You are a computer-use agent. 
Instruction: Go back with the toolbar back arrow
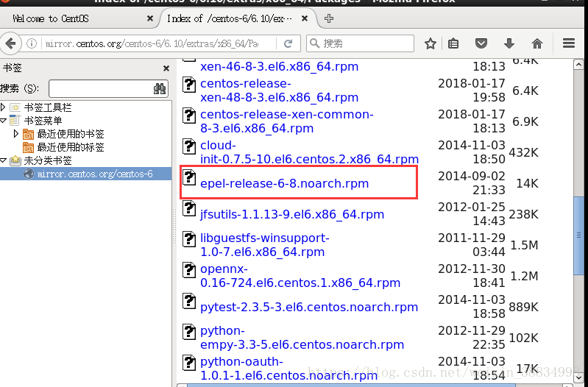coord(10,43)
